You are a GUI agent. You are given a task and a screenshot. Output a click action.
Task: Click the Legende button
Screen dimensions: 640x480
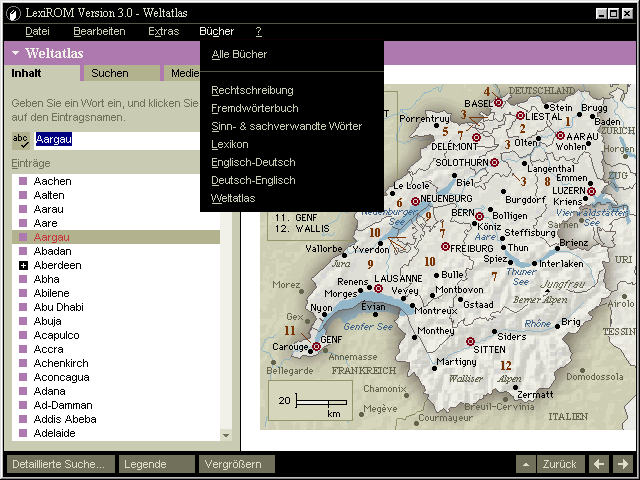[157, 464]
